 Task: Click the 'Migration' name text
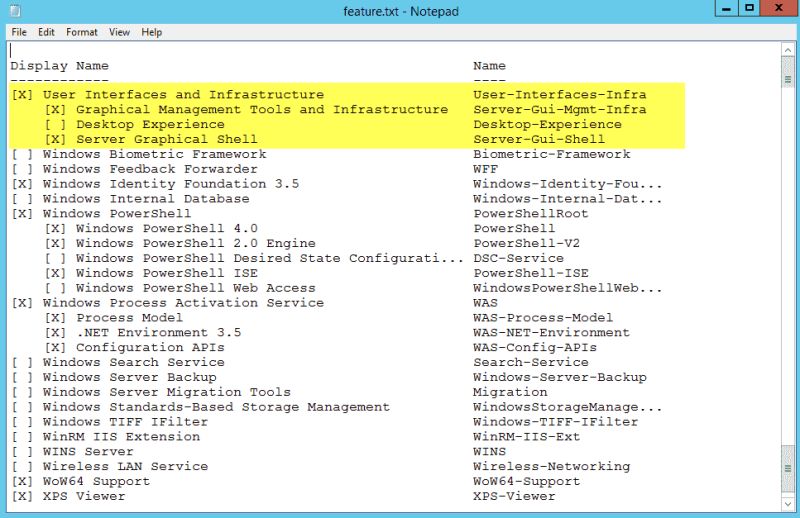510,392
